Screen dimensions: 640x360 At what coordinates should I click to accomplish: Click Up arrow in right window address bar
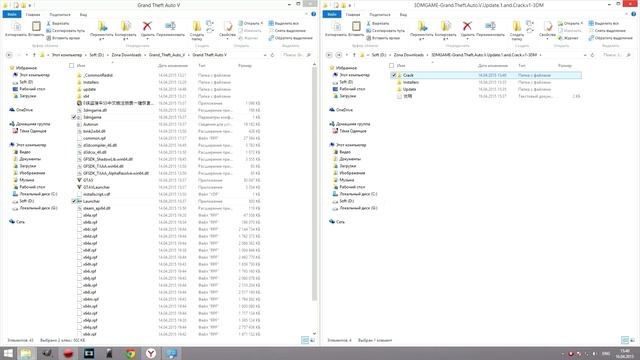354,55
